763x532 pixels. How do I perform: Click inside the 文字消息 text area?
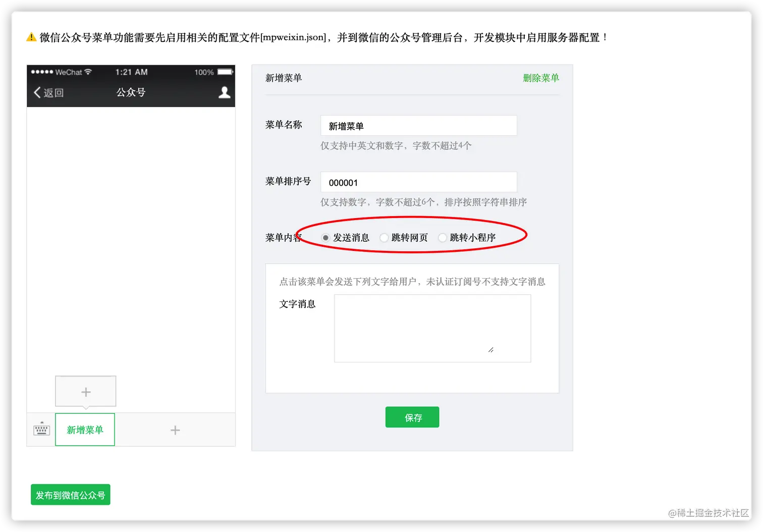click(x=432, y=329)
